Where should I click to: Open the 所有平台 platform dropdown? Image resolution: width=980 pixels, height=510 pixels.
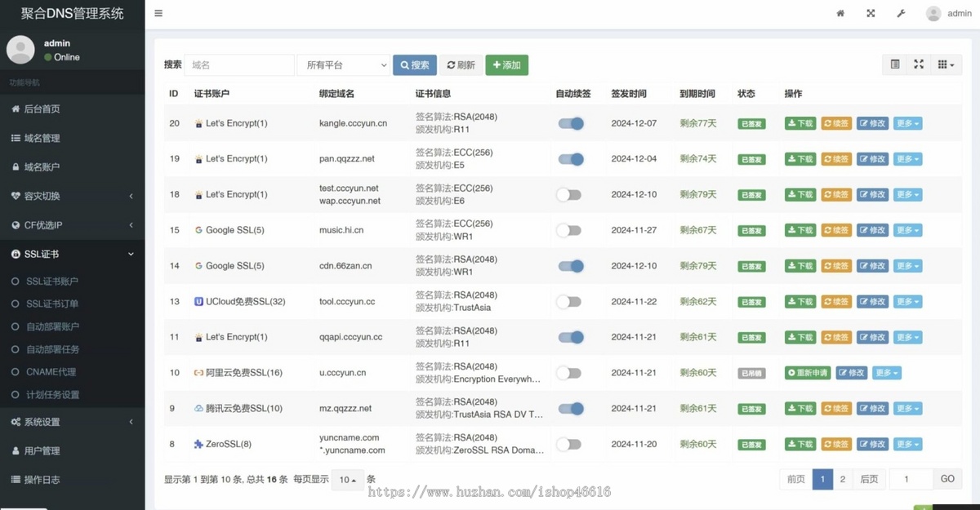[x=343, y=65]
